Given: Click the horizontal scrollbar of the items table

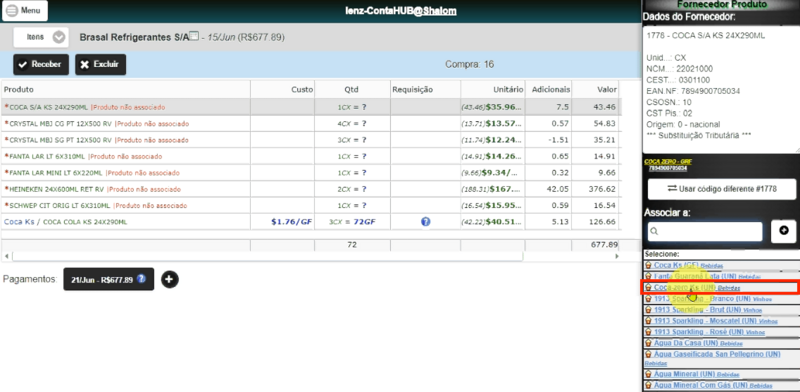Looking at the screenshot, I should (x=267, y=256).
